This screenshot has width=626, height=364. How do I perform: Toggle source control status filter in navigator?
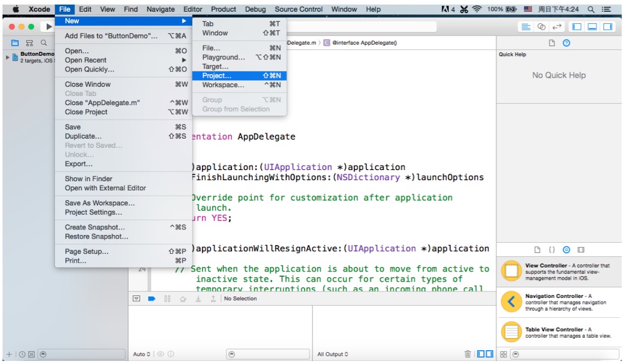(32, 354)
